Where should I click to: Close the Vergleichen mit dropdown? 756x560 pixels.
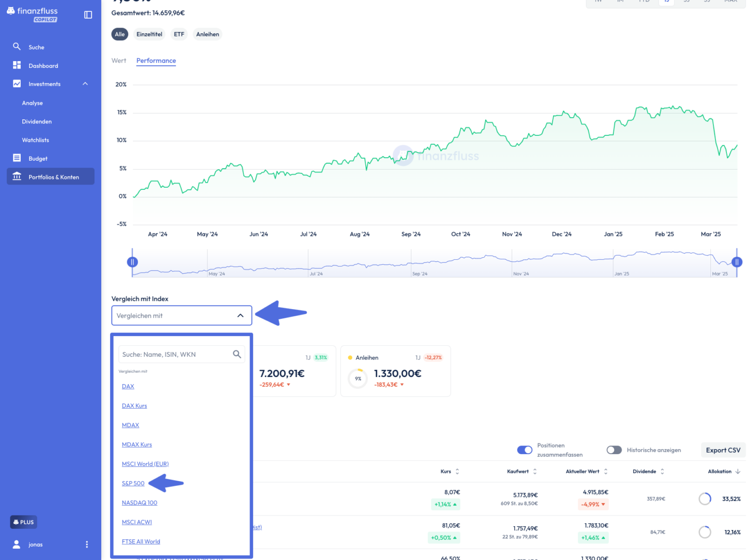click(240, 315)
